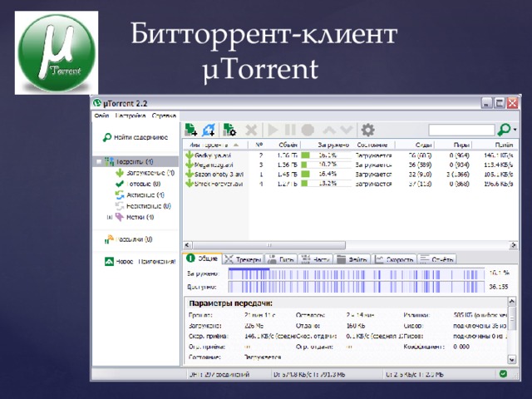The height and width of the screenshot is (399, 532).
Task: Switch to the Файлы tab
Action: (x=352, y=259)
